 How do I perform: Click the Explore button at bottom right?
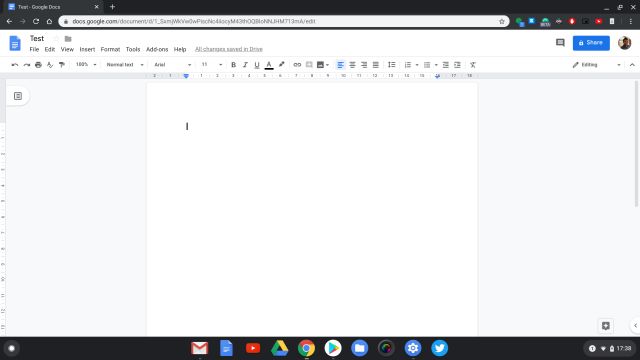(606, 326)
